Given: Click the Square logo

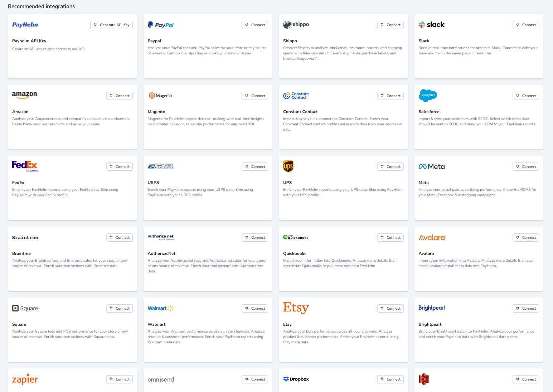Looking at the screenshot, I should (25, 308).
